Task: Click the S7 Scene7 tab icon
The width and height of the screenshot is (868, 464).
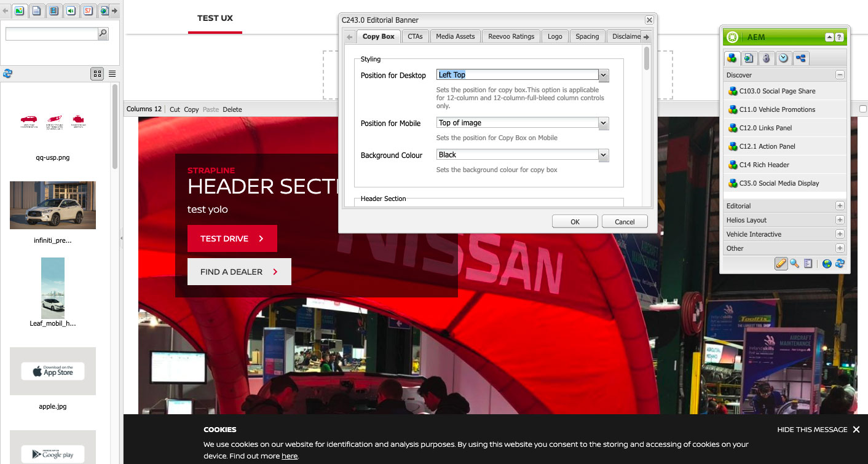Action: click(88, 11)
